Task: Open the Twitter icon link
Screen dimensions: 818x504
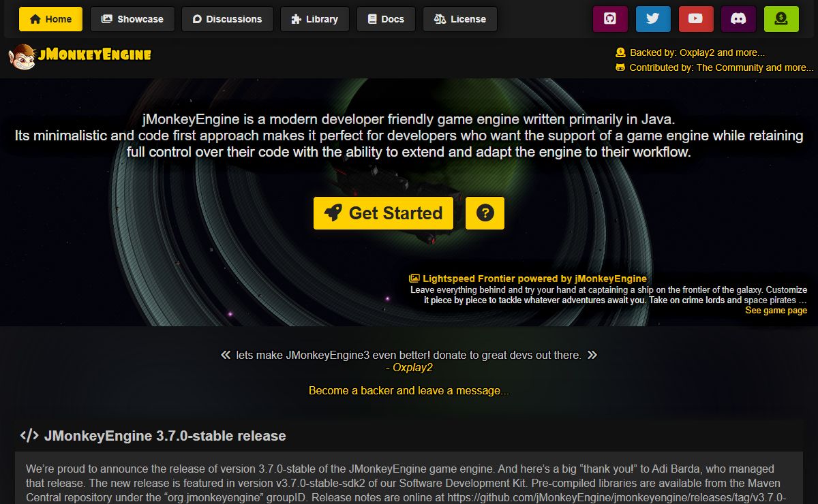Action: (653, 19)
